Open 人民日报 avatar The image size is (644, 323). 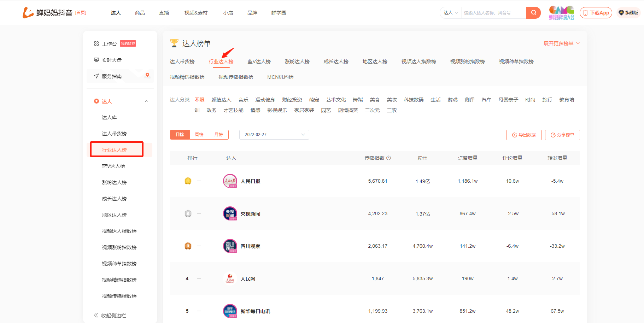230,181
